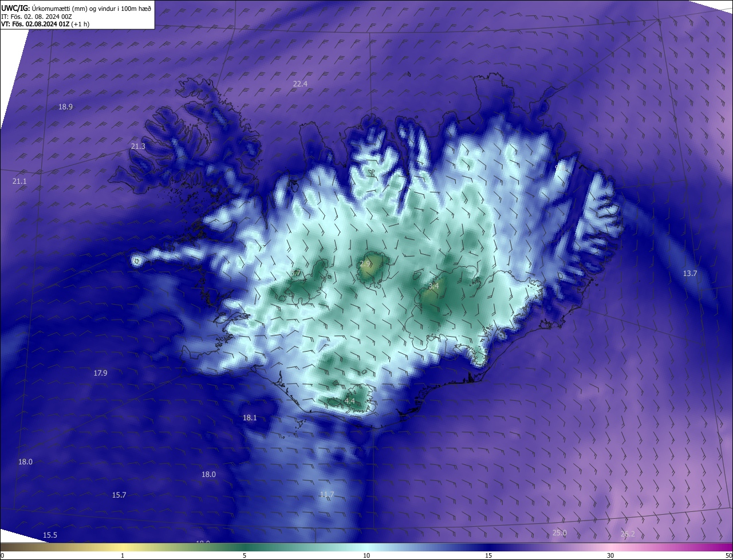The image size is (733, 560).
Task: Click the colorbar tick label 30
Action: [610, 555]
